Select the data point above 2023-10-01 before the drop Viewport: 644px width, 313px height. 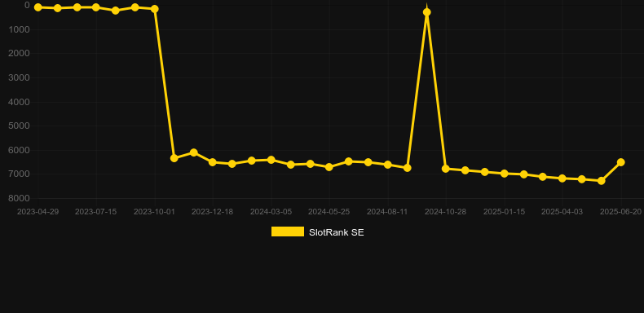tap(155, 9)
